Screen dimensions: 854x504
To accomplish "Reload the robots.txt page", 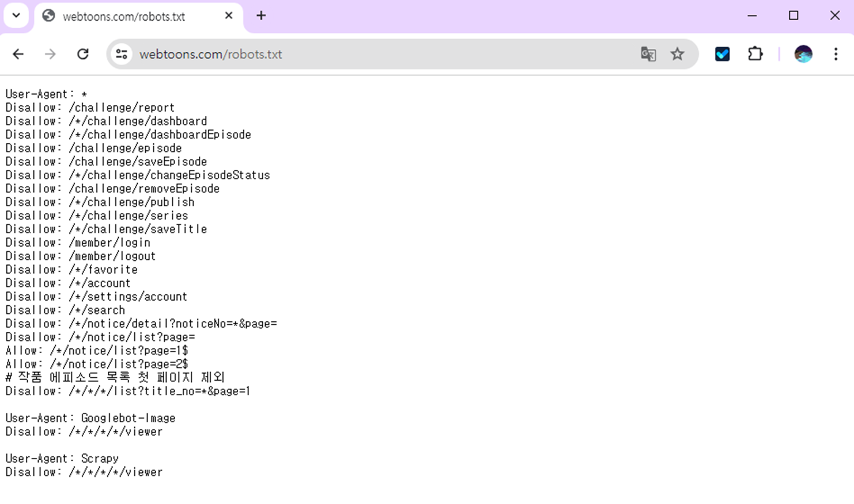I will tap(83, 54).
